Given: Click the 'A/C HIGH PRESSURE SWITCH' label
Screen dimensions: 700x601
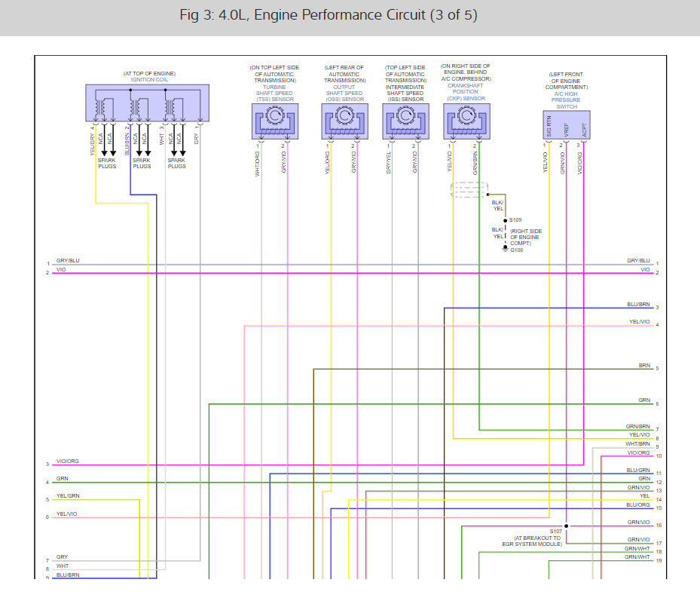Looking at the screenshot, I should tap(566, 100).
